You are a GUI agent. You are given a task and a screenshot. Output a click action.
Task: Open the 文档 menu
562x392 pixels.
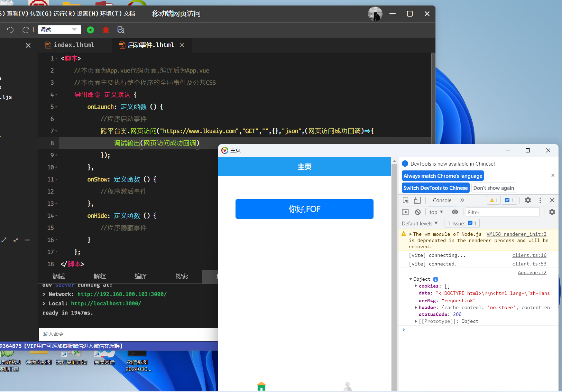point(129,14)
